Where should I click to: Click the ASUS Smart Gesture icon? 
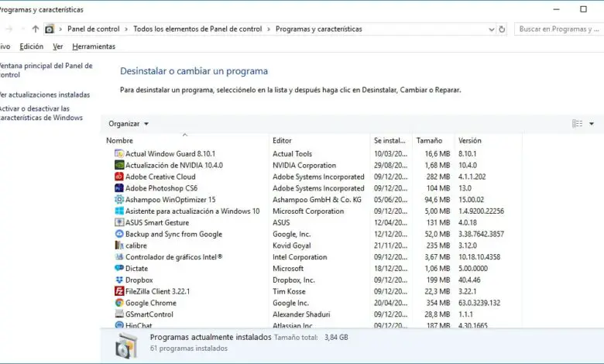(119, 222)
